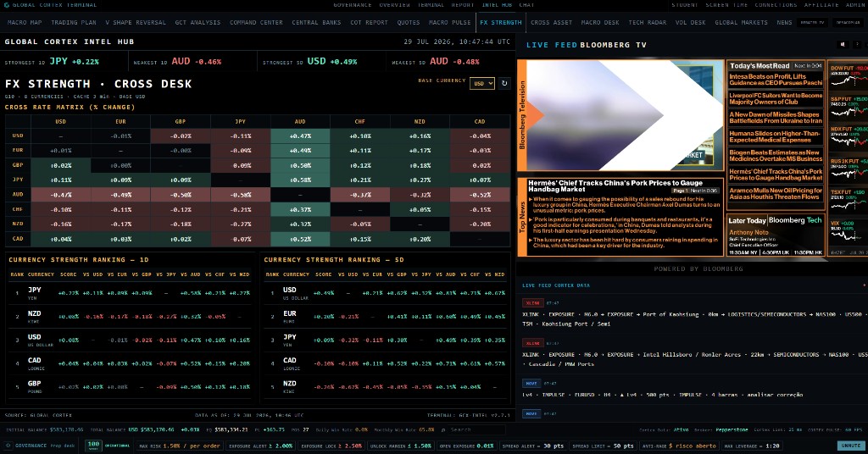Click the Anti-Rage risco aberto setting

coord(679,446)
